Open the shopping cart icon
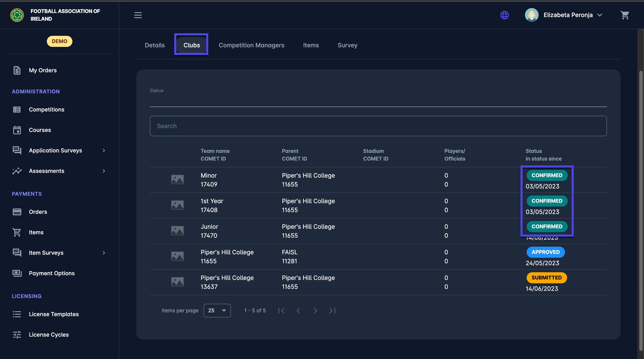Screen dimensions: 644x359 pyautogui.click(x=625, y=15)
